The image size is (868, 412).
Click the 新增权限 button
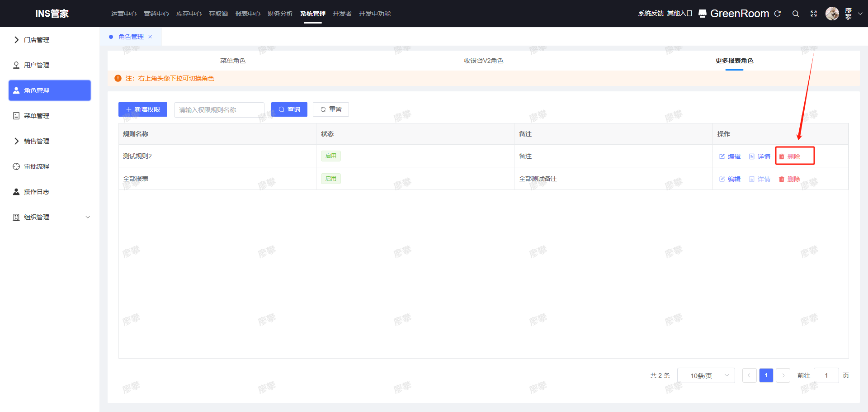pos(143,109)
